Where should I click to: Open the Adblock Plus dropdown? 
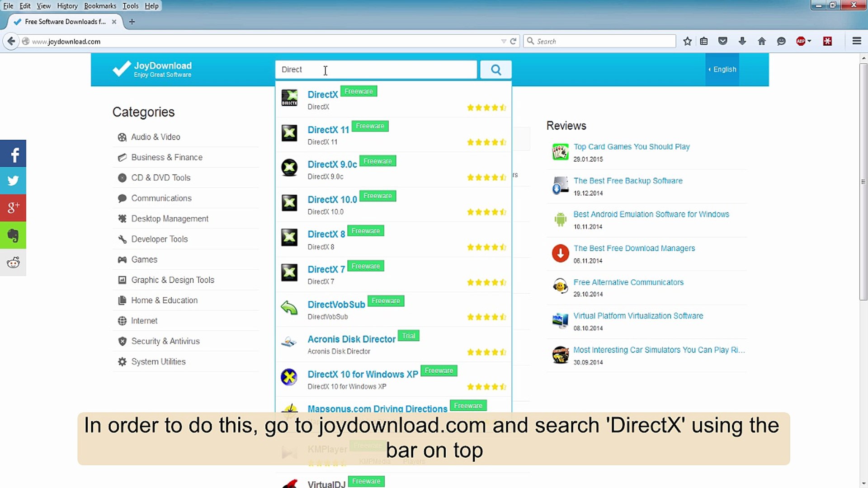pyautogui.click(x=809, y=41)
